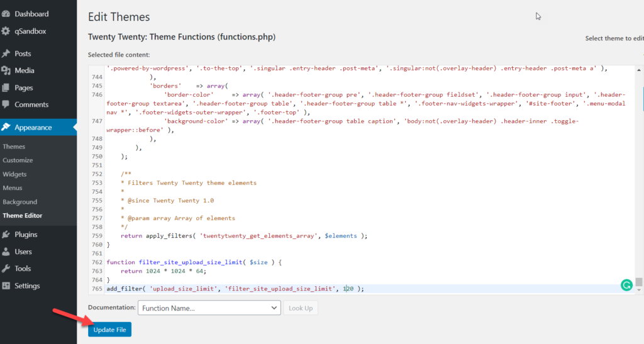Click the 'return apply_filters' line 759

244,236
